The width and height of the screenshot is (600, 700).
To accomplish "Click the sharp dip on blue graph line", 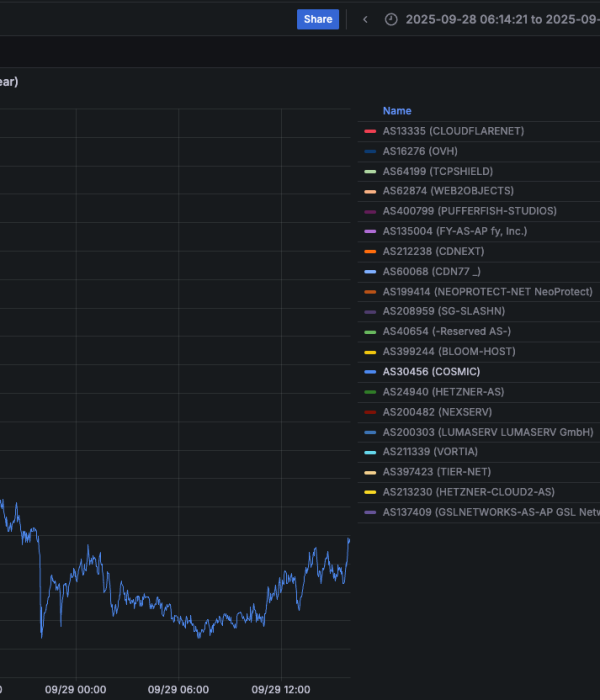I will (x=42, y=634).
